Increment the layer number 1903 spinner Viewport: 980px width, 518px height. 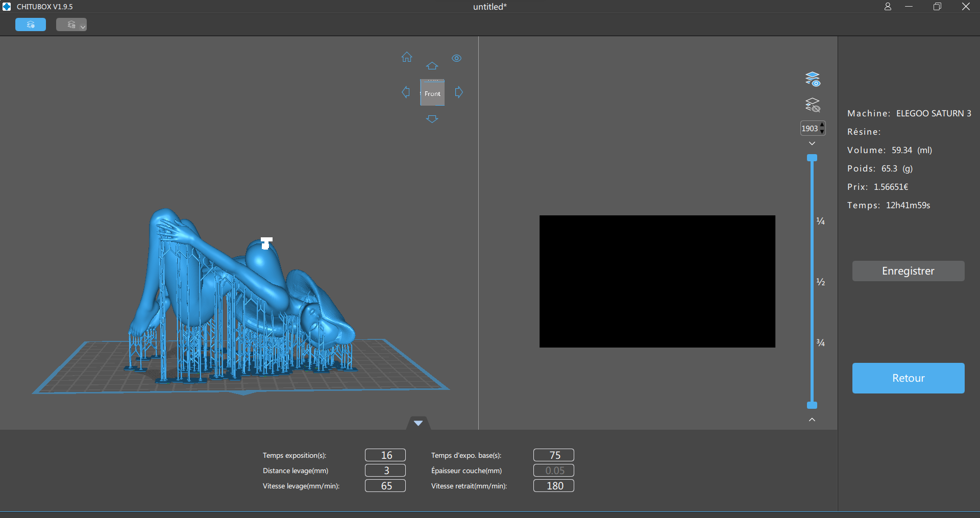(822, 125)
